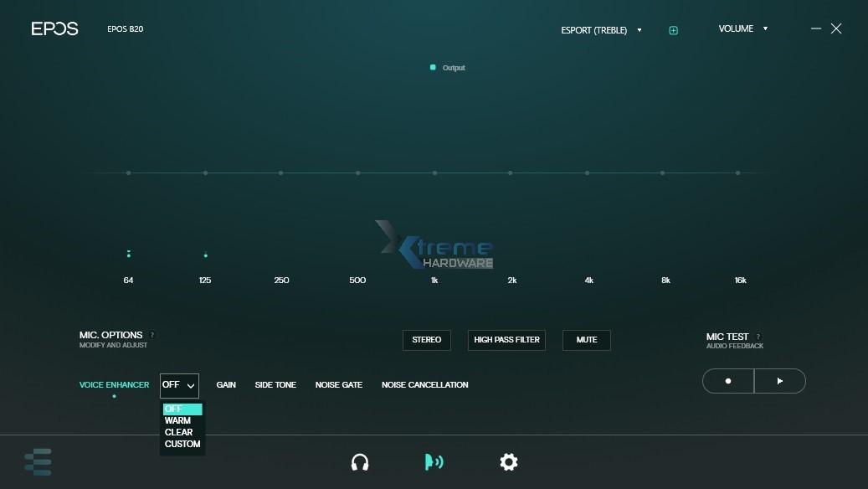Viewport: 868px width, 489px height.
Task: Click help icon next to Mic. Options
Action: tap(152, 335)
